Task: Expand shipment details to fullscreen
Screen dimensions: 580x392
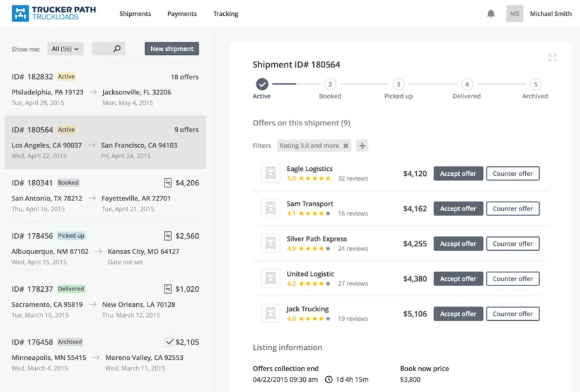Action: (x=552, y=58)
